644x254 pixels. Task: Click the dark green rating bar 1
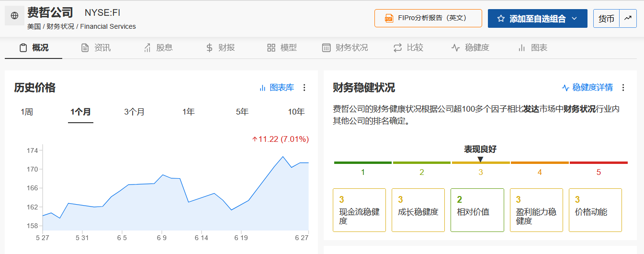click(x=363, y=163)
